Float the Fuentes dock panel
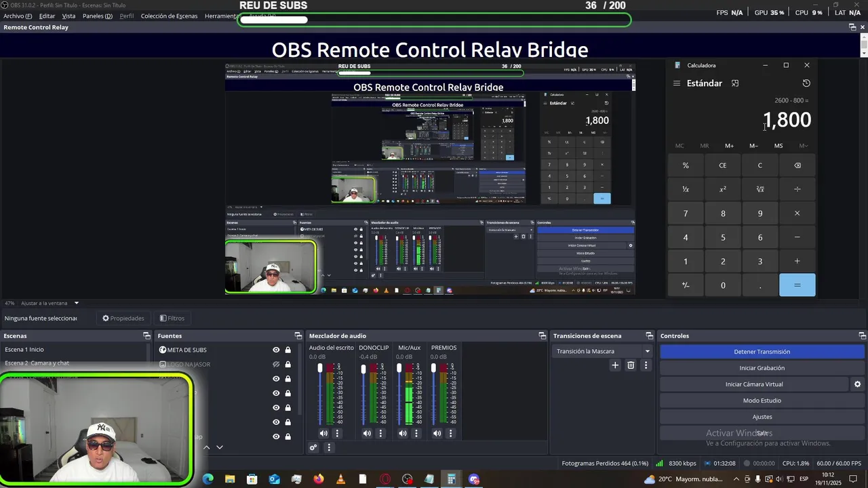The width and height of the screenshot is (868, 488). [298, 335]
